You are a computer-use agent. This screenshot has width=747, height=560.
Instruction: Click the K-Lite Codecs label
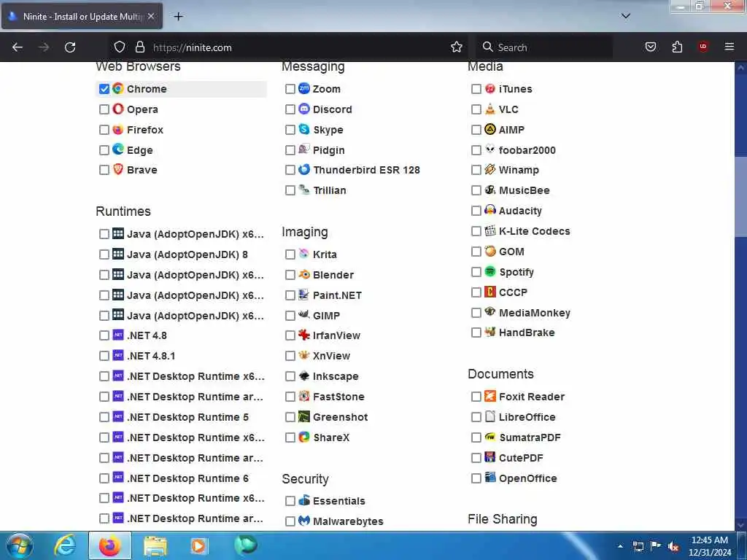coord(535,231)
